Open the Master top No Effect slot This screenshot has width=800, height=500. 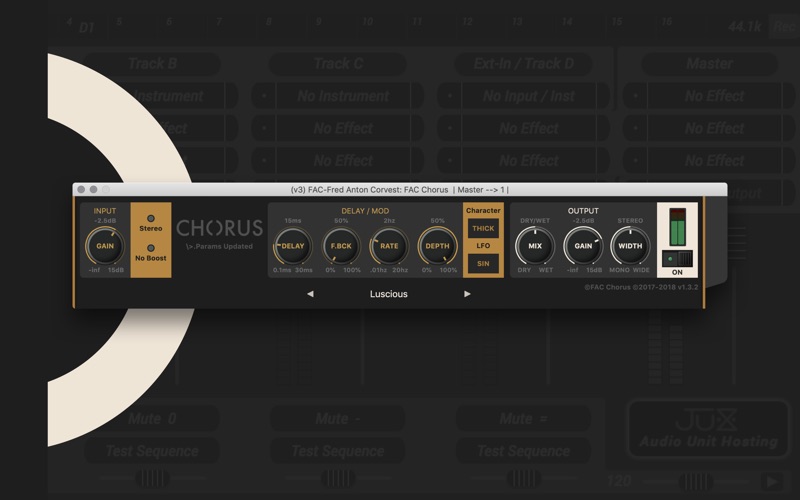click(714, 96)
